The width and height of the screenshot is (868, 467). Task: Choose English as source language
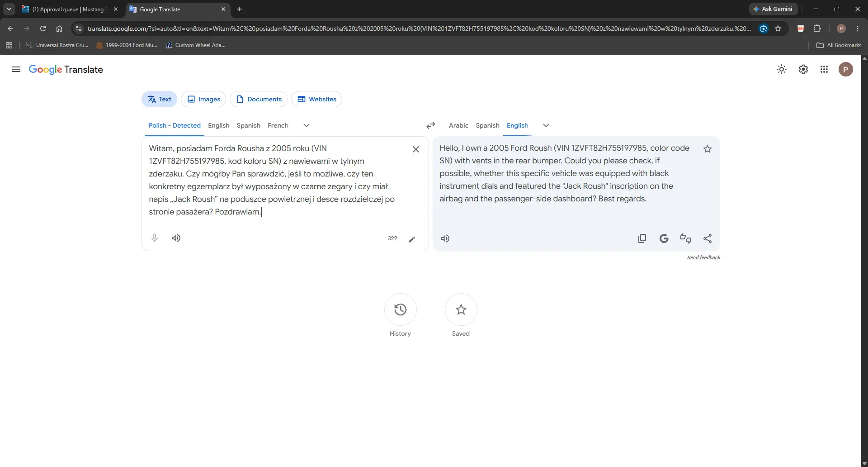[x=219, y=125]
